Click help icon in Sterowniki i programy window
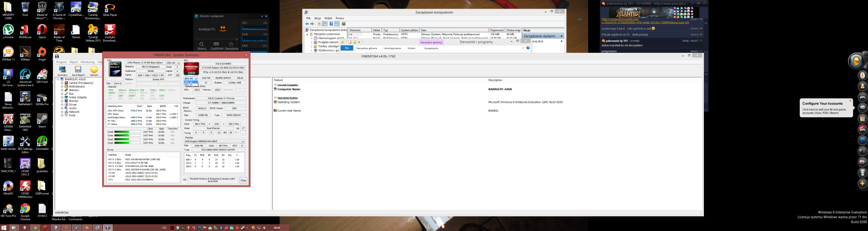This screenshot has width=868, height=231. pyautogui.click(x=528, y=48)
